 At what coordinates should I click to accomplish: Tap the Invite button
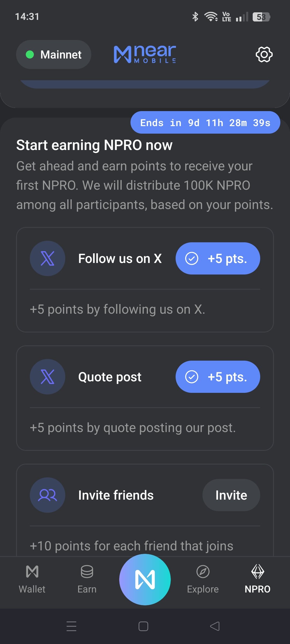click(x=231, y=495)
